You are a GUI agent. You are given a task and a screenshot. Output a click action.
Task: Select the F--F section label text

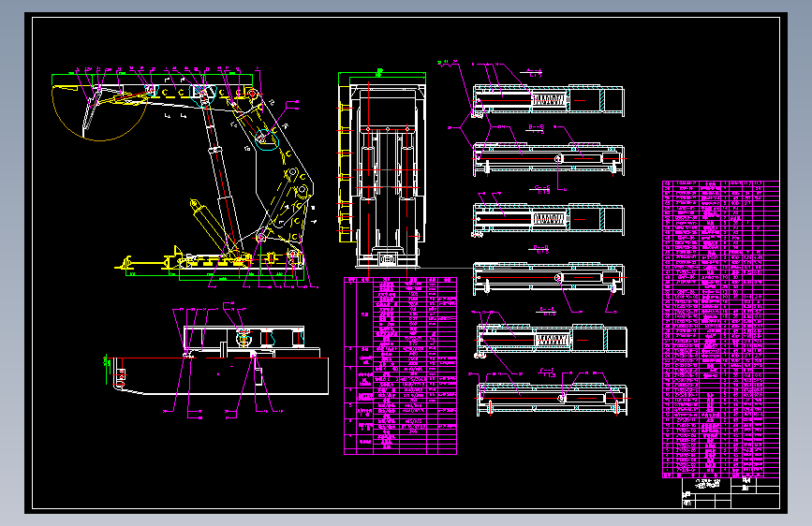coord(547,371)
